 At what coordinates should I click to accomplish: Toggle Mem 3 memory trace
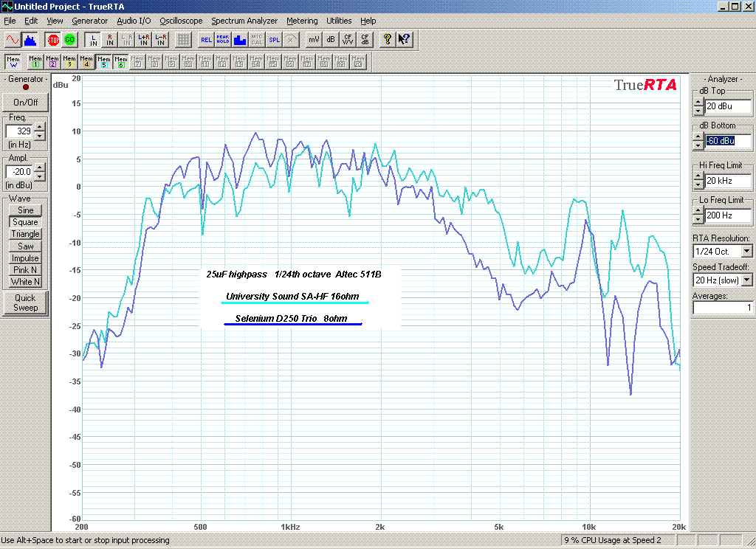point(69,62)
